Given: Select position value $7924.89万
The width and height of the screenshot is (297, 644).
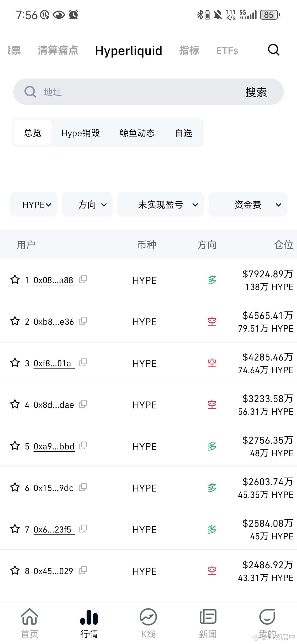Looking at the screenshot, I should click(x=268, y=274).
